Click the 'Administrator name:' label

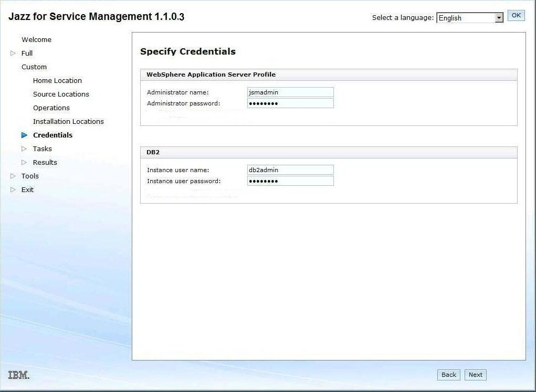click(178, 92)
